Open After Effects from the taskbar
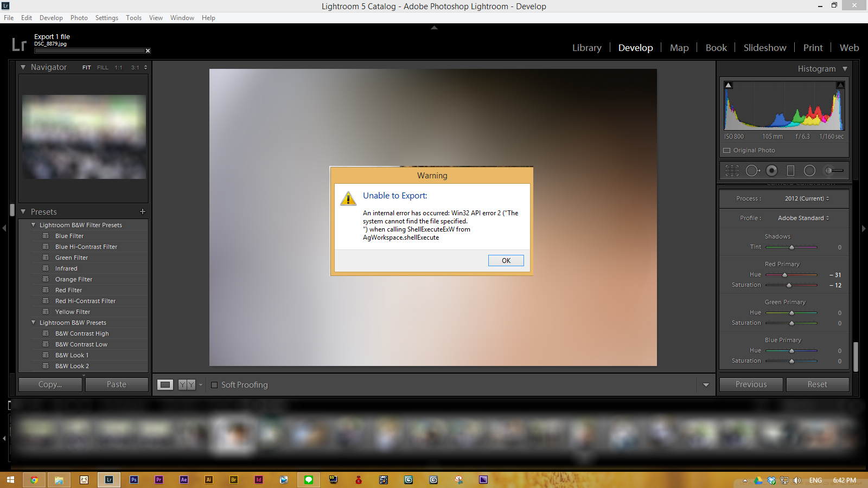Image resolution: width=868 pixels, height=488 pixels. (184, 480)
